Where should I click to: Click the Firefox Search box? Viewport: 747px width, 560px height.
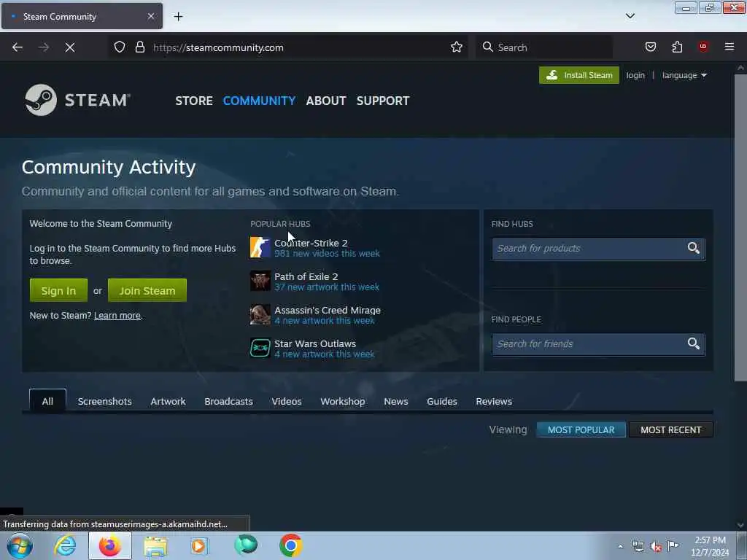544,47
